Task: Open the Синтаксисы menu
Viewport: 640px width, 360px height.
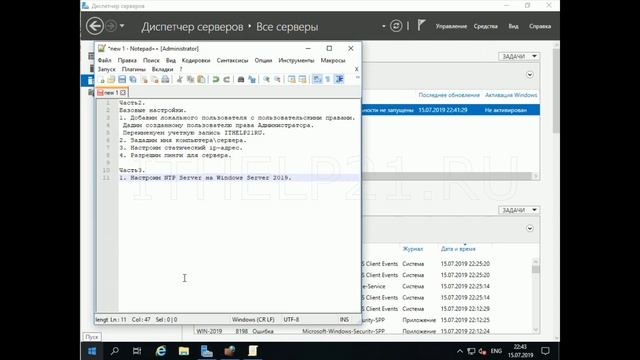Action: coord(232,60)
